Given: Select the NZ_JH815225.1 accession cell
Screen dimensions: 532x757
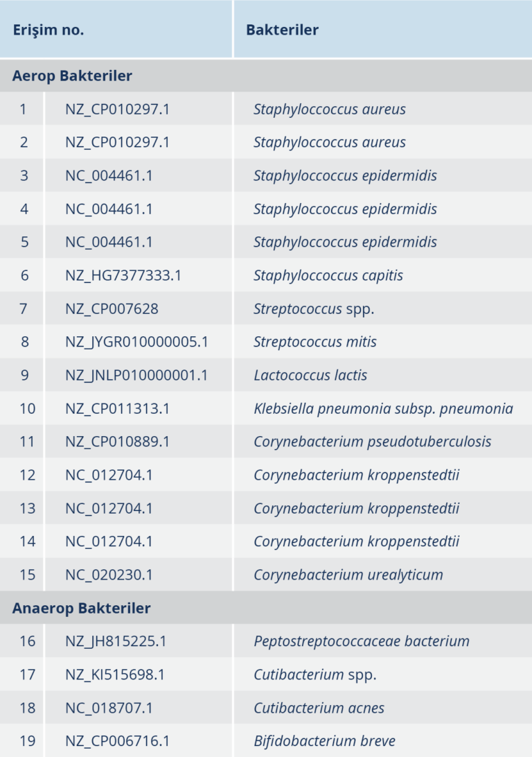Looking at the screenshot, I should (x=116, y=641).
